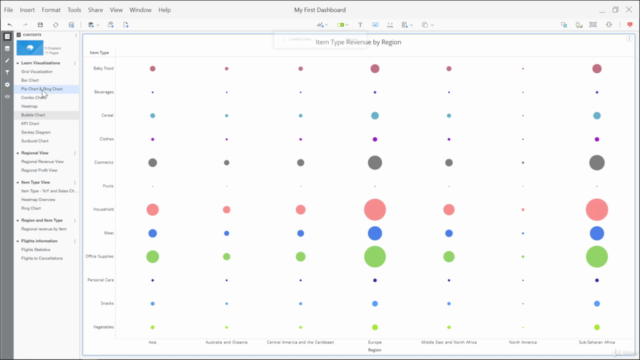Collapse the Learn Visualizations chapter
640x360 pixels.
point(18,63)
